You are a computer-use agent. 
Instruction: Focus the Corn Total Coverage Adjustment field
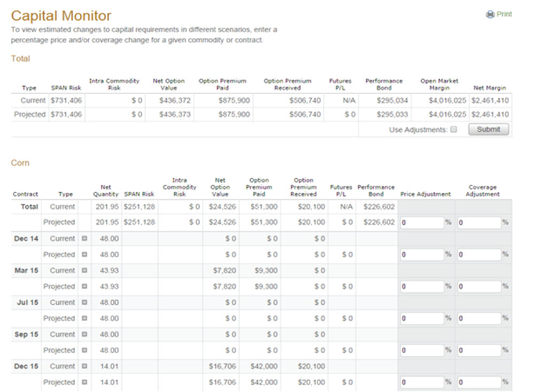pos(479,222)
